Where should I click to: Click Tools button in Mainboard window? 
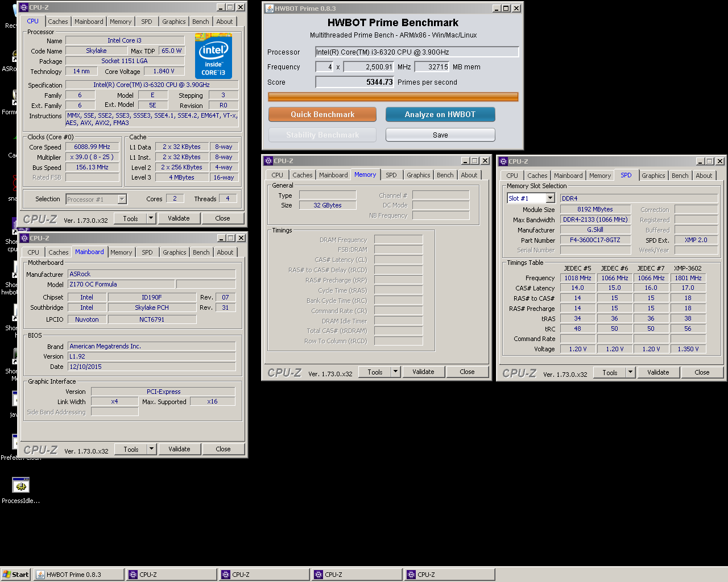131,449
